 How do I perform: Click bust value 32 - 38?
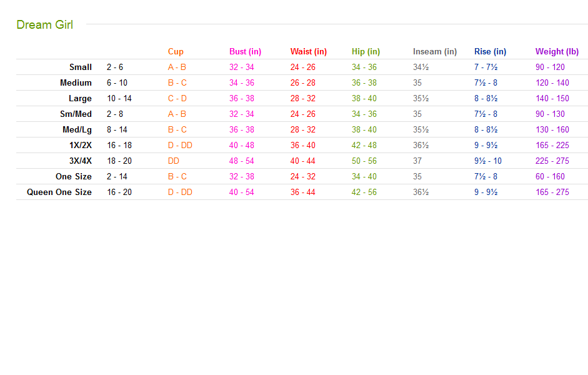pyautogui.click(x=241, y=177)
